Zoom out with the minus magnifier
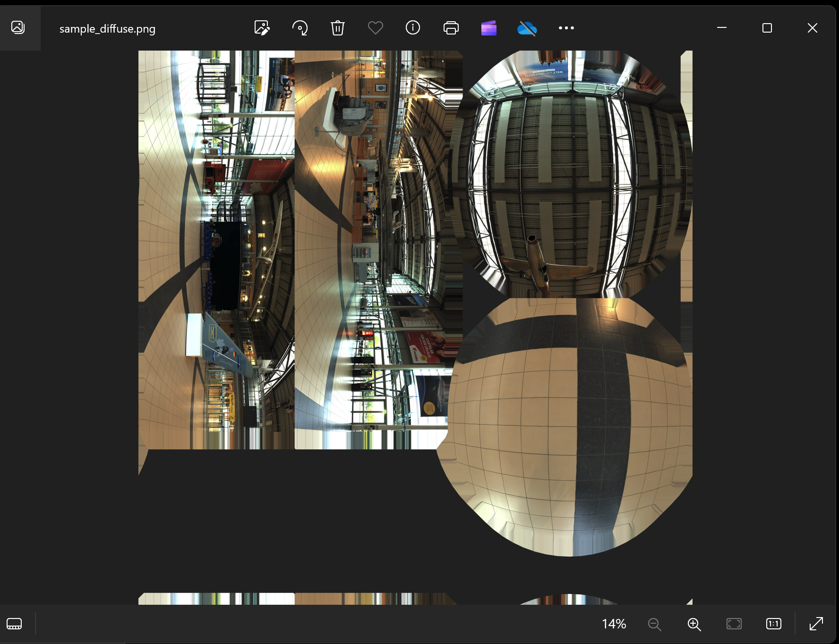839x644 pixels. [x=654, y=624]
